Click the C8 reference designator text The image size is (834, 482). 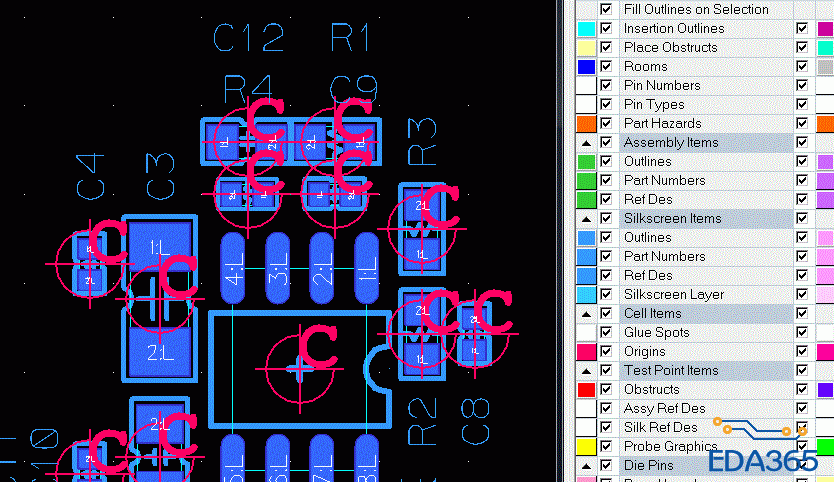(x=475, y=421)
